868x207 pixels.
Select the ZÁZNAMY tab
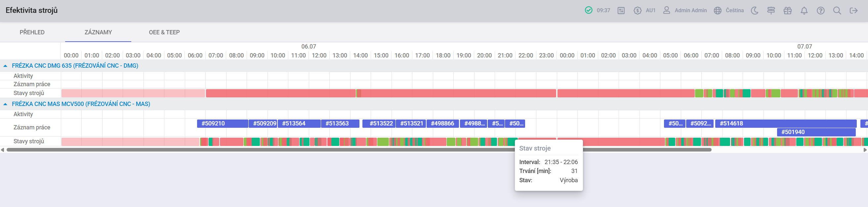coord(98,32)
